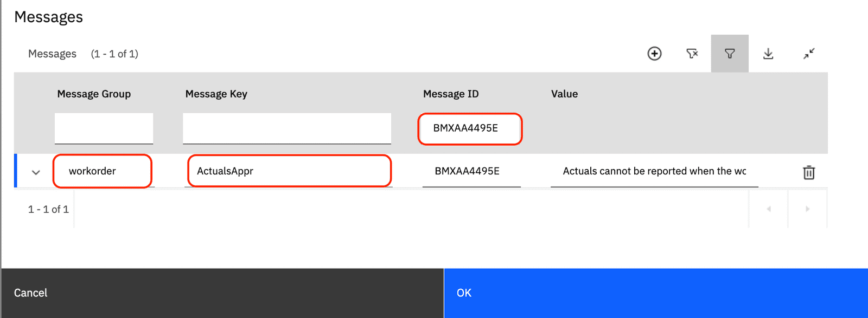Select the Message ID filter containing BMXAA4495E
The width and height of the screenshot is (868, 318).
click(470, 128)
